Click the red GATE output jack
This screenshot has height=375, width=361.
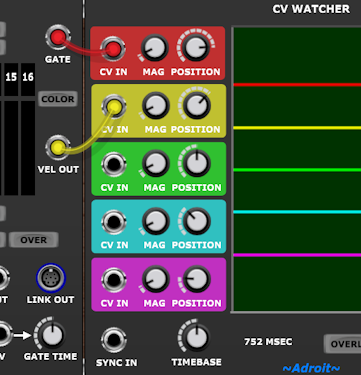pos(58,37)
